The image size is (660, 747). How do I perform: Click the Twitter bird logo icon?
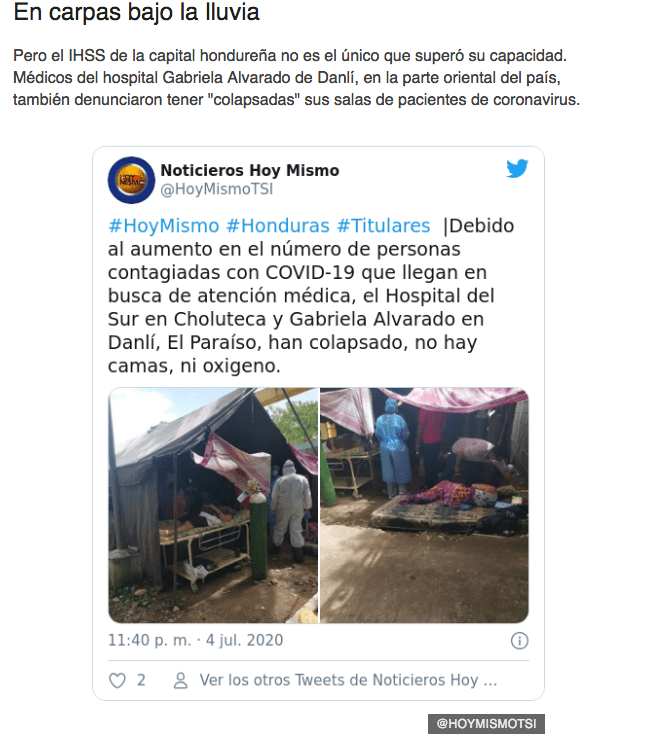(517, 168)
